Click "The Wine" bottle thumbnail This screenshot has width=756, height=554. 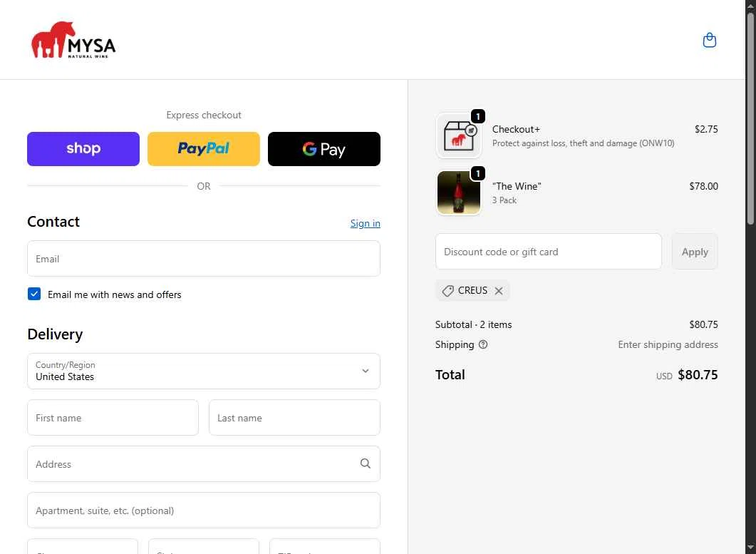(x=459, y=193)
